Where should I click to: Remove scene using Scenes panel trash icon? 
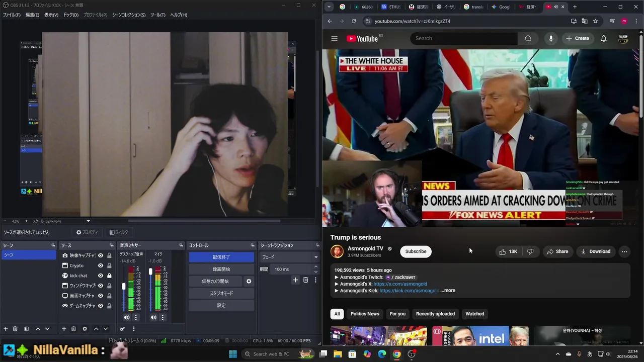15,329
